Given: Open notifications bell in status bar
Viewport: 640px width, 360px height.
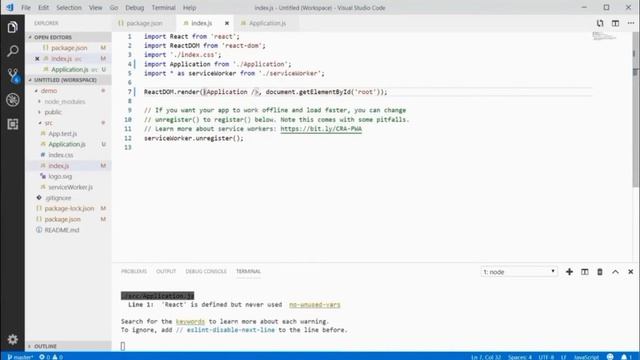Looking at the screenshot, I should pyautogui.click(x=626, y=357).
